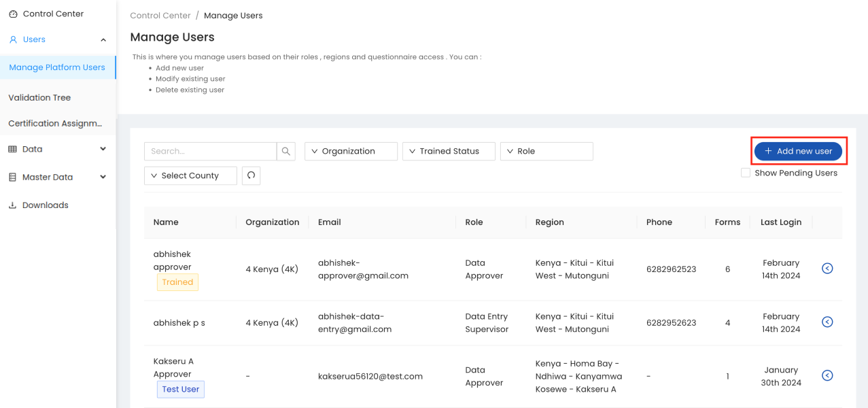The width and height of the screenshot is (868, 408).
Task: Open the Select County dropdown
Action: click(190, 175)
